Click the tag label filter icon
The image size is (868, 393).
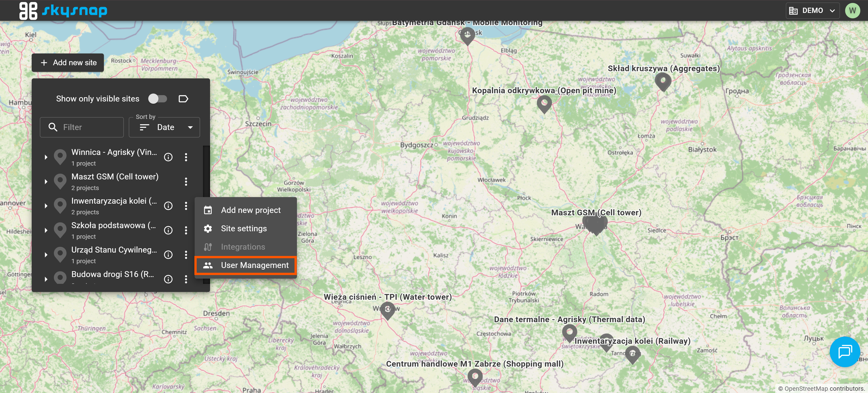click(x=183, y=99)
